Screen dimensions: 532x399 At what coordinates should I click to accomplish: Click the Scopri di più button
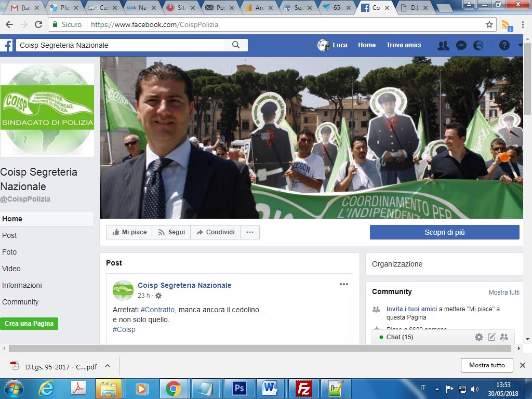(445, 232)
